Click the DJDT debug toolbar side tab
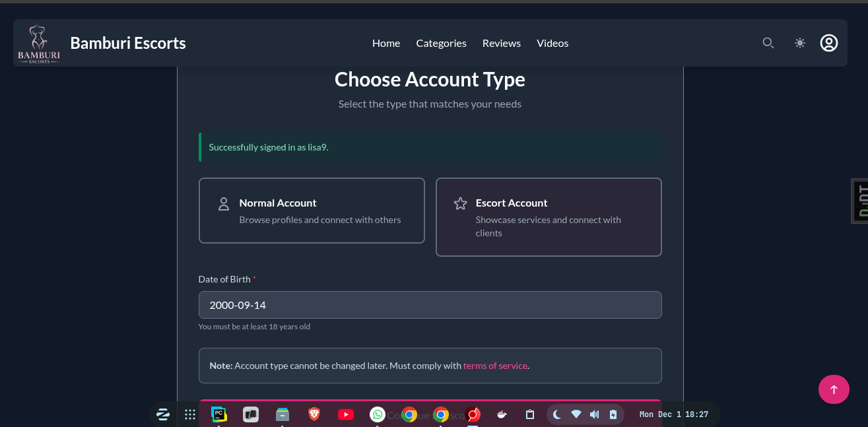Image resolution: width=868 pixels, height=427 pixels. coord(859,201)
